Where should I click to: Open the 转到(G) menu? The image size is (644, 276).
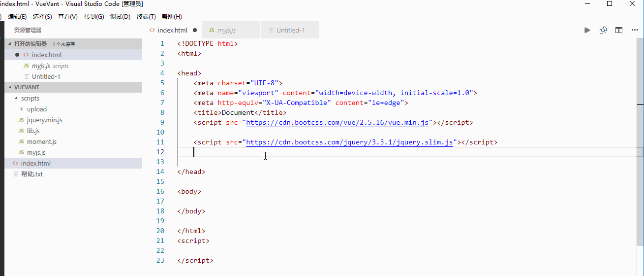click(94, 17)
